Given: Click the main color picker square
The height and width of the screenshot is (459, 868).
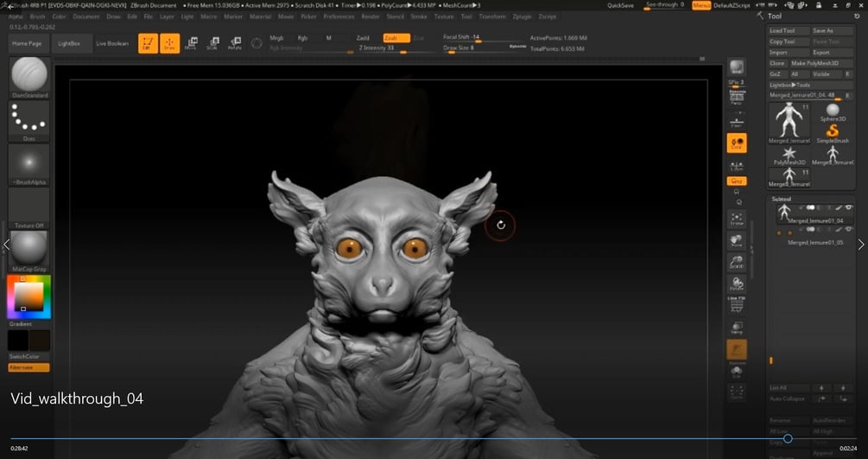Looking at the screenshot, I should click(x=29, y=298).
